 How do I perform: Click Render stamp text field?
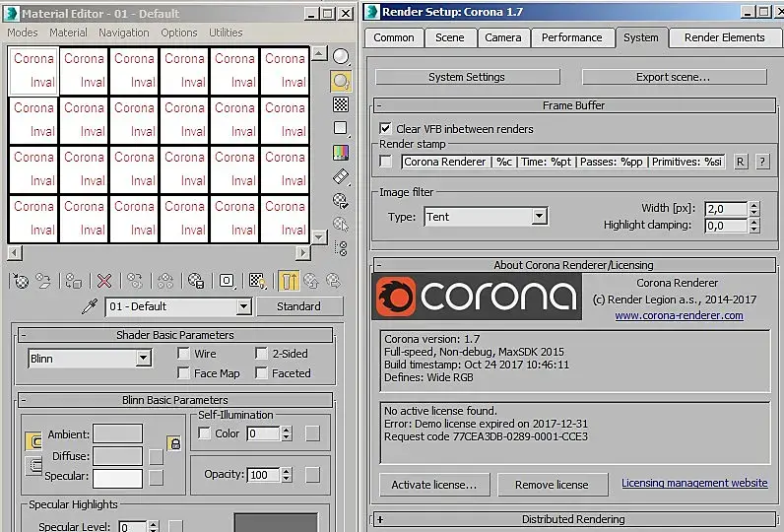(562, 162)
